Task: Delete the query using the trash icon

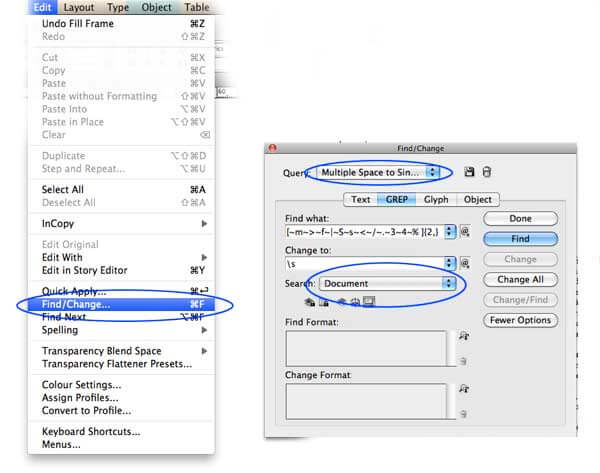Action: 486,172
